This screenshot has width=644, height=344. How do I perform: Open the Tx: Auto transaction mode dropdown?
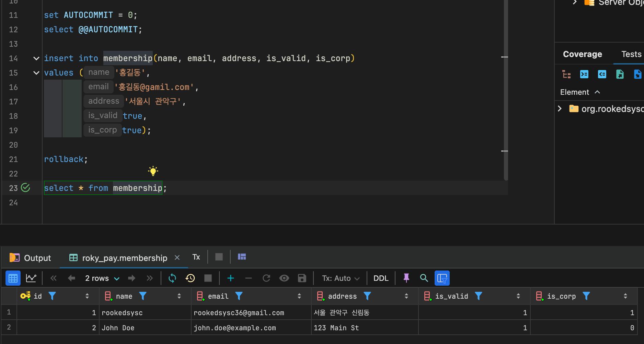pos(341,278)
